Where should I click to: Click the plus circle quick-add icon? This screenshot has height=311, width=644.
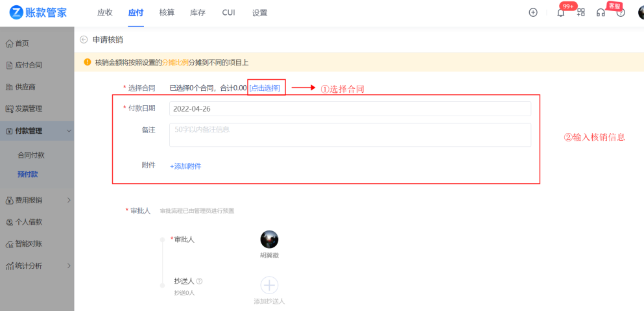[x=533, y=13]
